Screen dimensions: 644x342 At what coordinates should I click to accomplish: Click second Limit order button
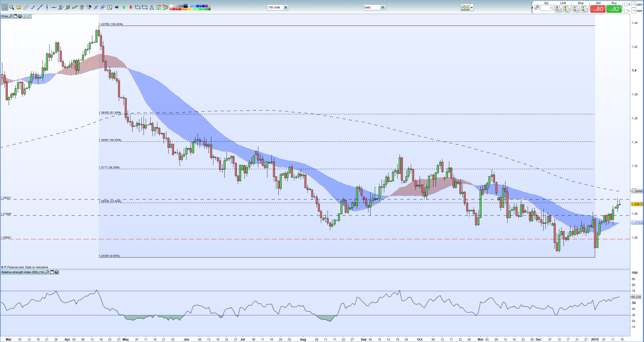pyautogui.click(x=567, y=9)
